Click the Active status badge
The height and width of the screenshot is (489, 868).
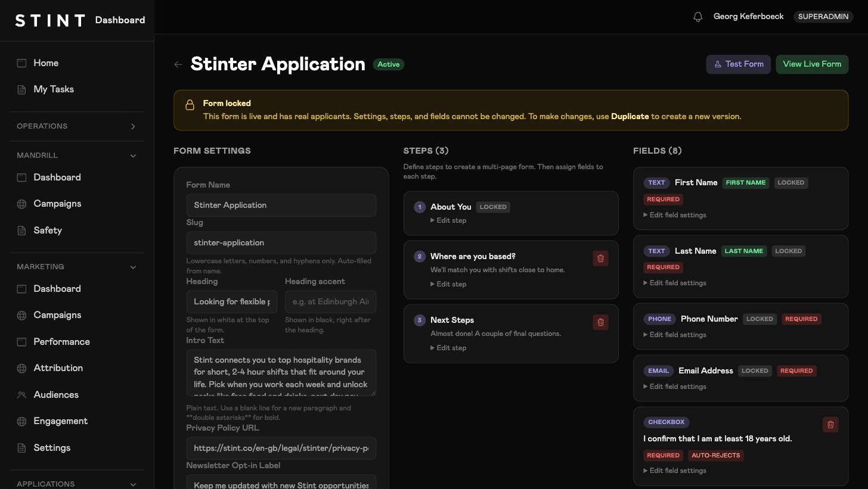coord(389,64)
